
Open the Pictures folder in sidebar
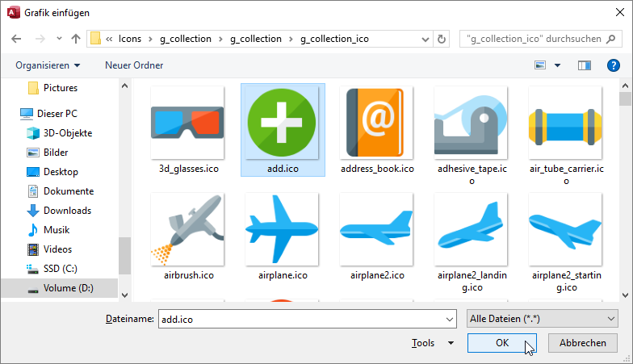pos(52,88)
